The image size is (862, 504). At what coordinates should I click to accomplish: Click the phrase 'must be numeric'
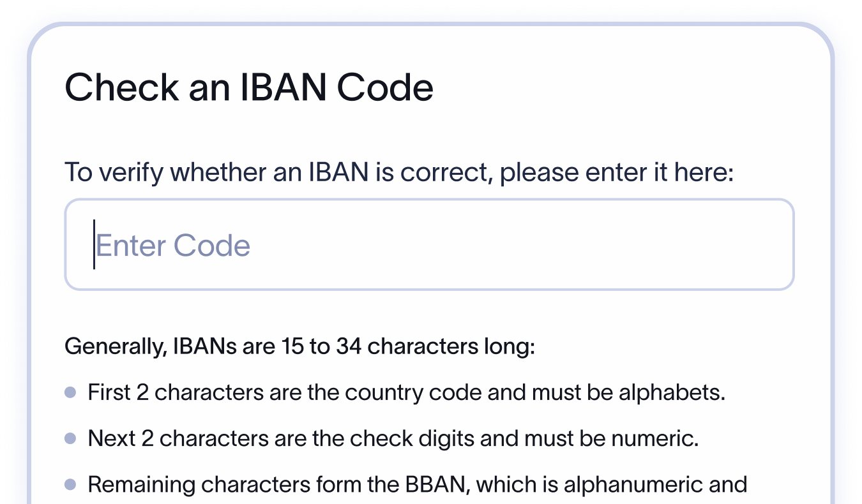pos(613,438)
